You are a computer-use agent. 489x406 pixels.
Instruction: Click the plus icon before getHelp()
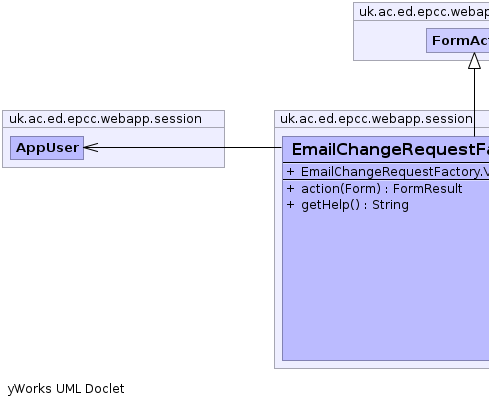[290, 204]
